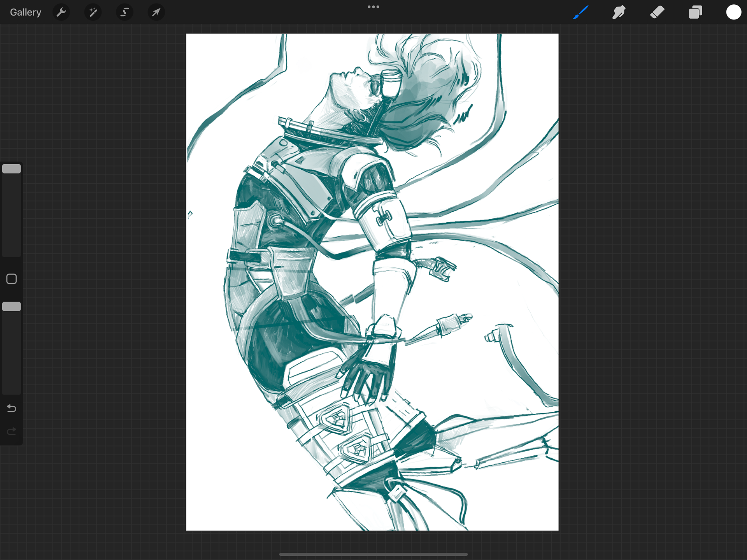Click the brush size slider handle

click(12, 169)
